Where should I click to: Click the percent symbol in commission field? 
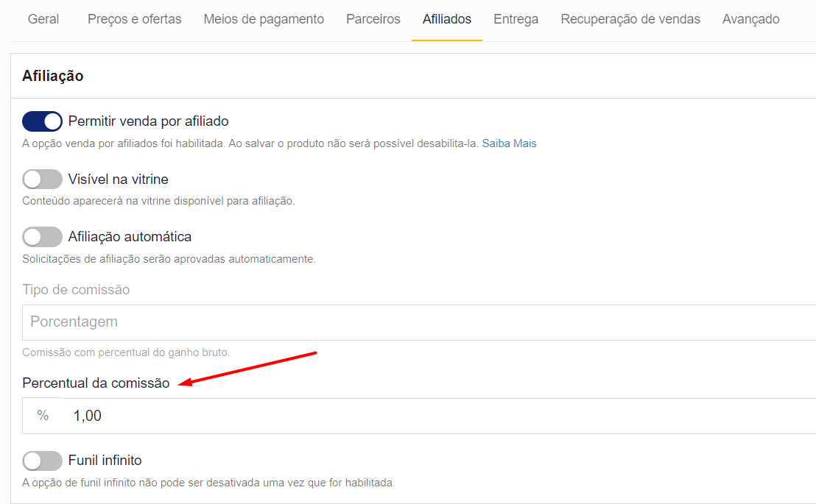43,416
